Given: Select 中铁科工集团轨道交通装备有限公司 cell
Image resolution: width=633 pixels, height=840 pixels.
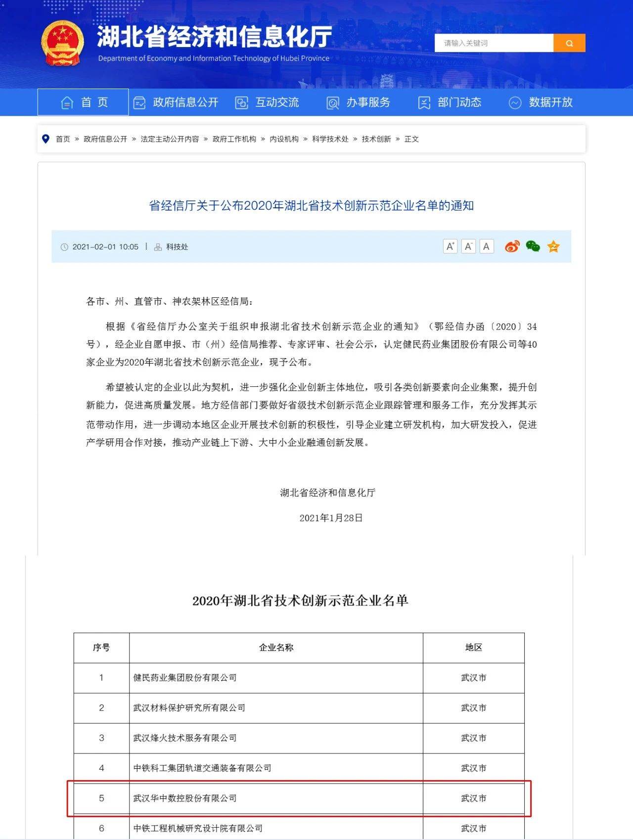Looking at the screenshot, I should 276,768.
